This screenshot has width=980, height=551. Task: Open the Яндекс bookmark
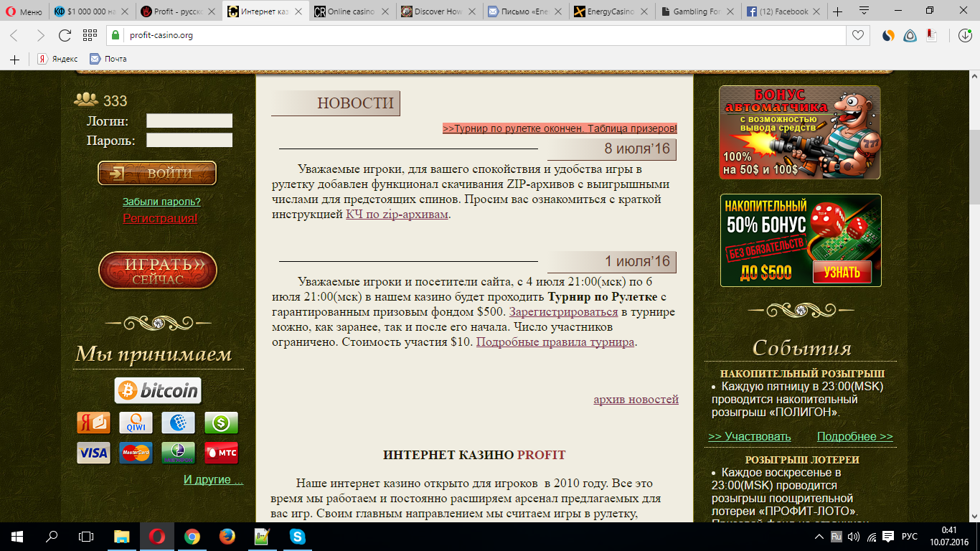[x=57, y=59]
